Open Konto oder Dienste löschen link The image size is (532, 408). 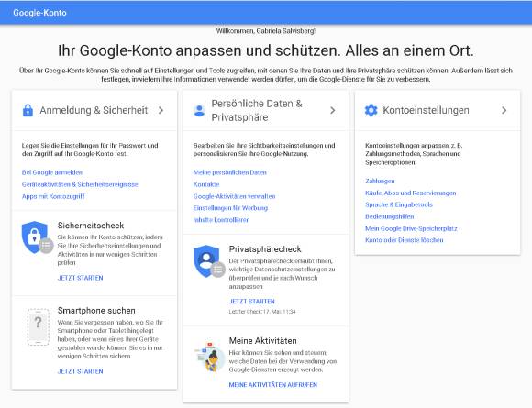405,240
